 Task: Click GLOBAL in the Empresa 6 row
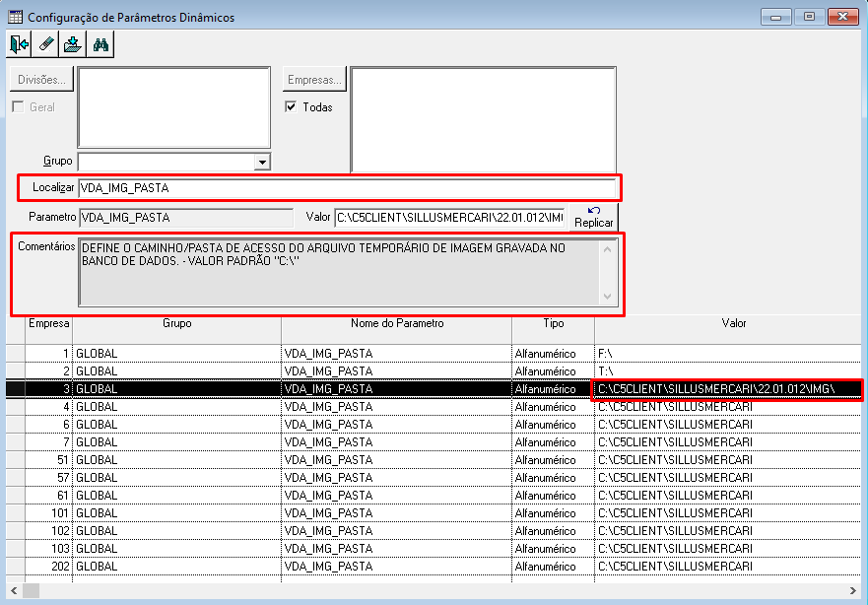coord(176,425)
